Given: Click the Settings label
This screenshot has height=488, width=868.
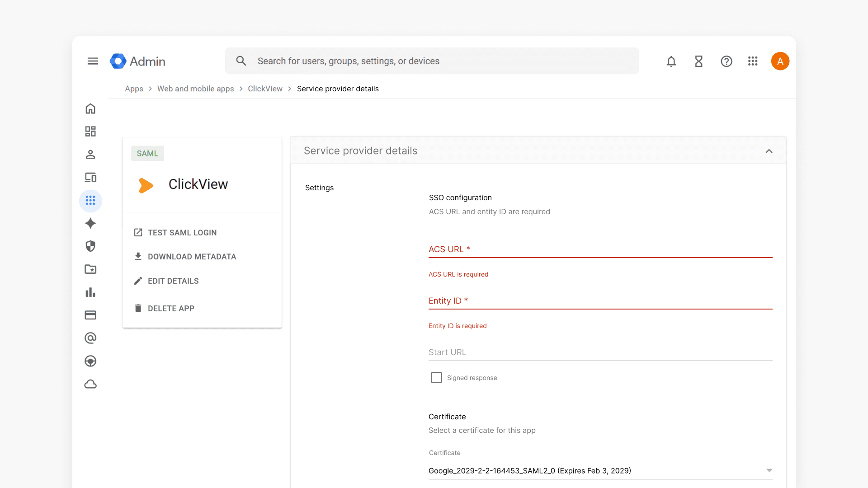Looking at the screenshot, I should click(319, 188).
